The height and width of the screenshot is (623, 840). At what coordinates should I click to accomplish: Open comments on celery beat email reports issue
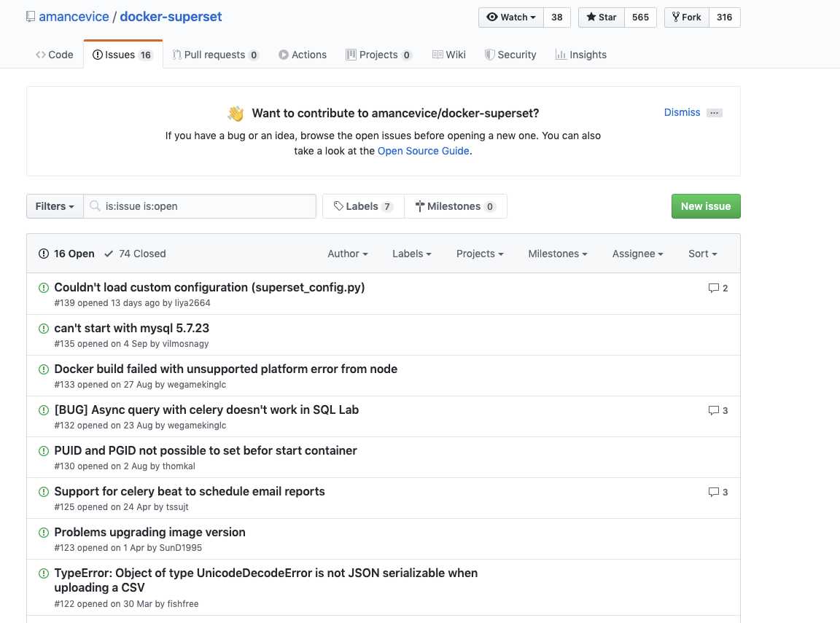[x=717, y=492]
